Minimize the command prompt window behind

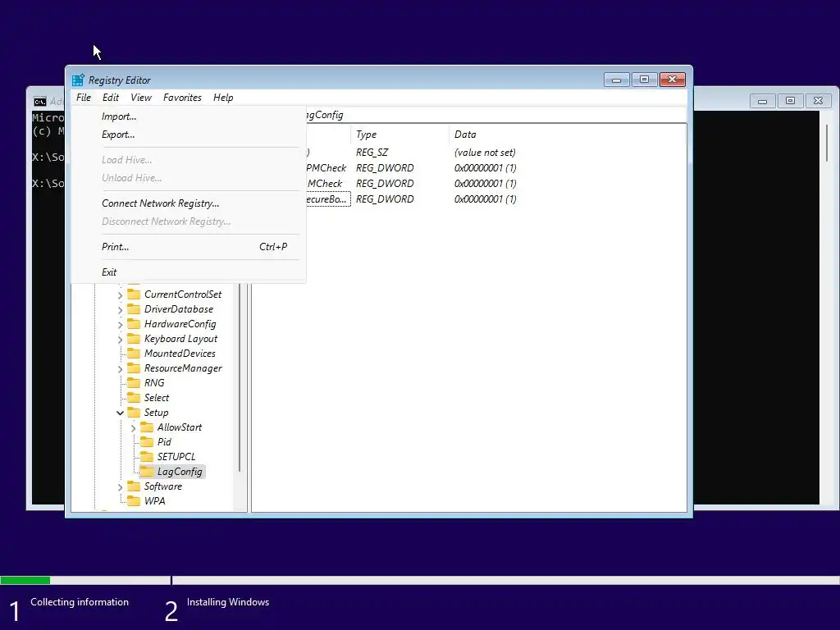[762, 101]
